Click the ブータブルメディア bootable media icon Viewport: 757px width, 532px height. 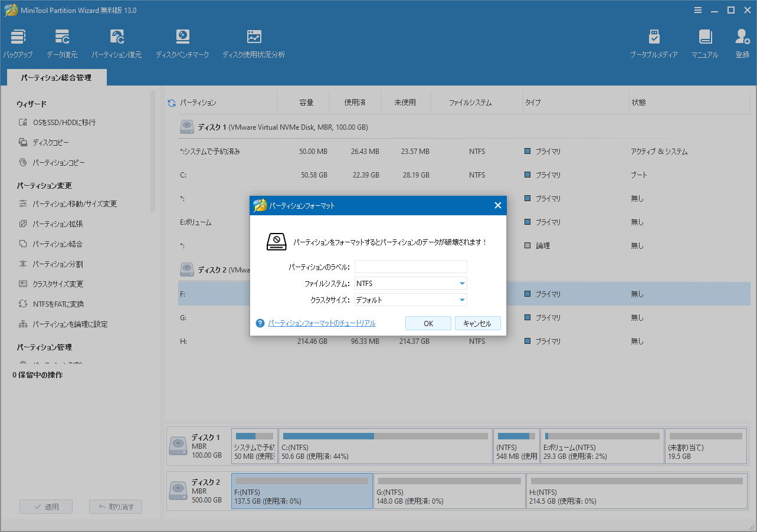click(x=654, y=43)
